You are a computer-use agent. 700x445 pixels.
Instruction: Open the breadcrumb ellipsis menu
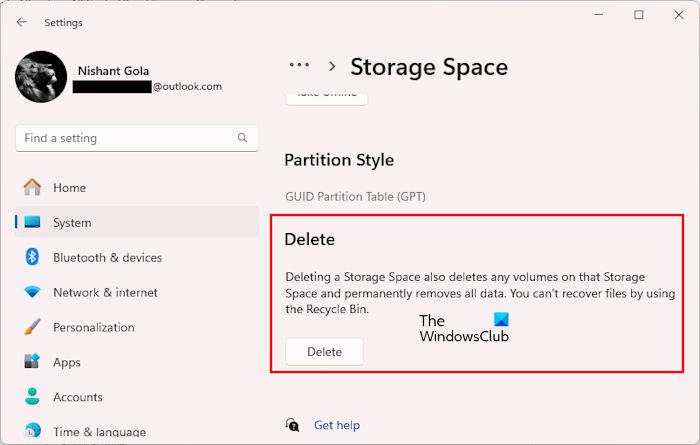click(299, 66)
